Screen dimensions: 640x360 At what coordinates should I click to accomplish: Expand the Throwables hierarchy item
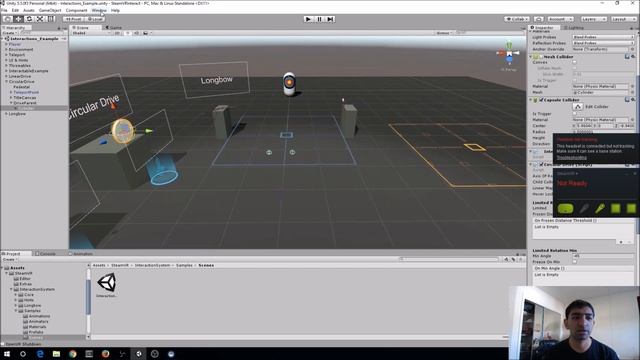(6, 65)
